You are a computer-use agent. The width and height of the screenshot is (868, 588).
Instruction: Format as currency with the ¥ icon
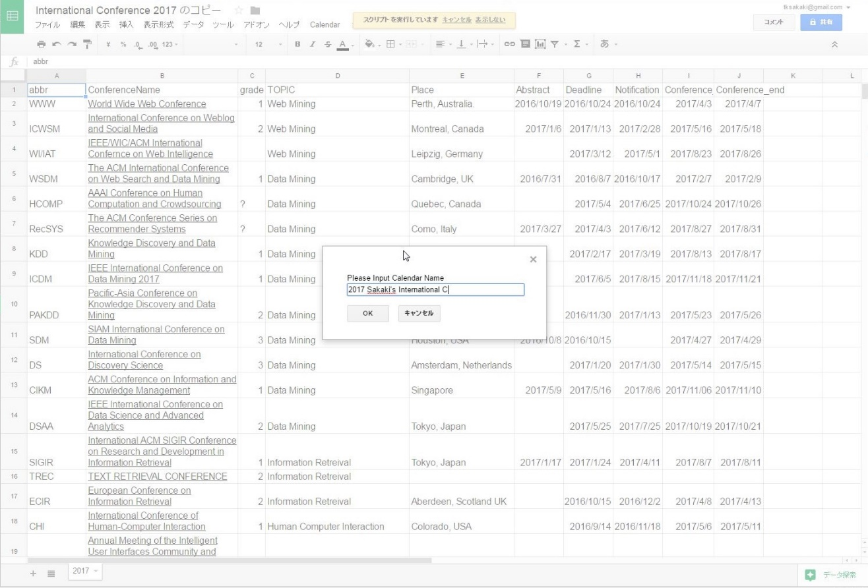[108, 44]
